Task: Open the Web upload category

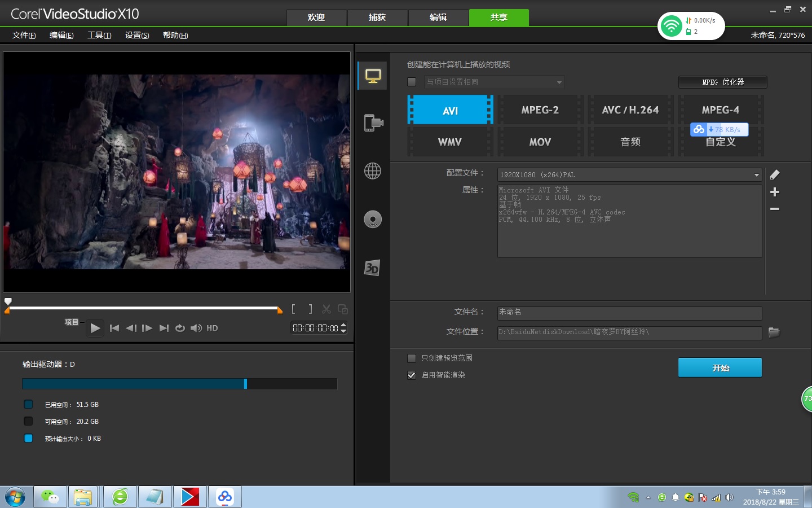Action: 373,170
